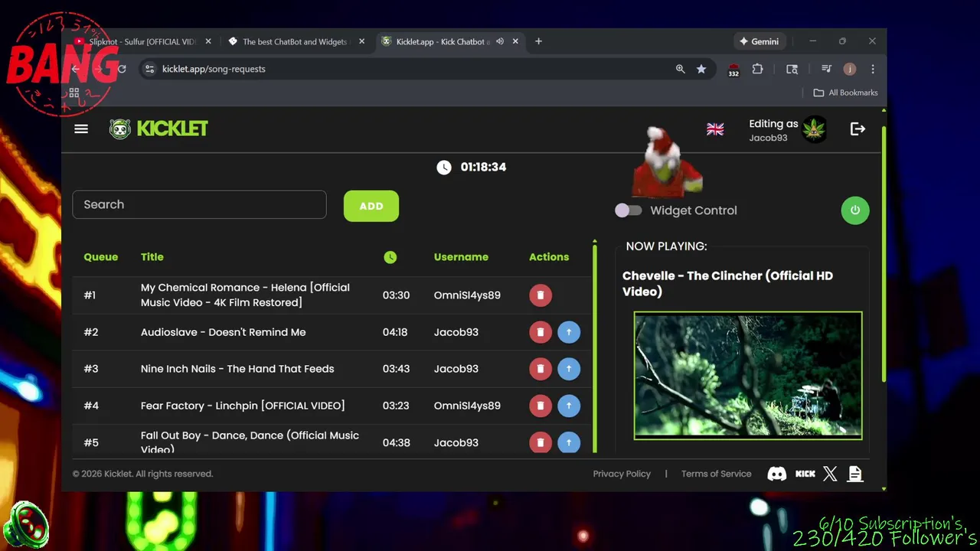Click the Username column header
The width and height of the screenshot is (980, 551).
(x=461, y=257)
